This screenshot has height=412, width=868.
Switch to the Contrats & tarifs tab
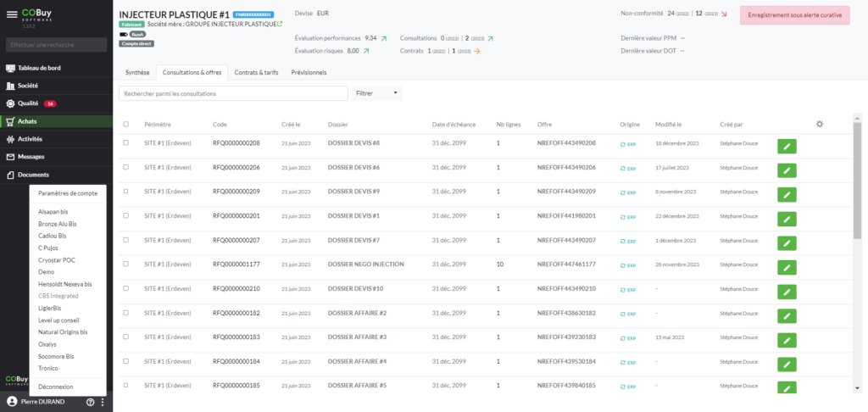coord(256,73)
